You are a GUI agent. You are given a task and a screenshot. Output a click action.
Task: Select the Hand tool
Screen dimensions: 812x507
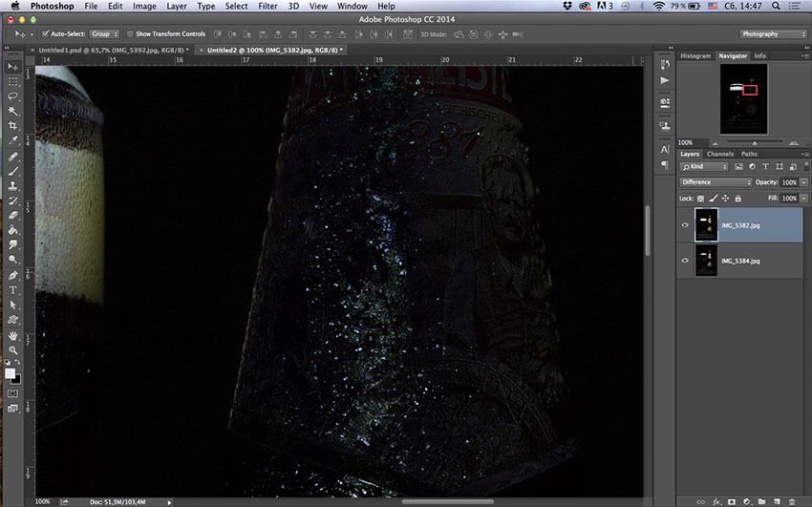tap(13, 336)
